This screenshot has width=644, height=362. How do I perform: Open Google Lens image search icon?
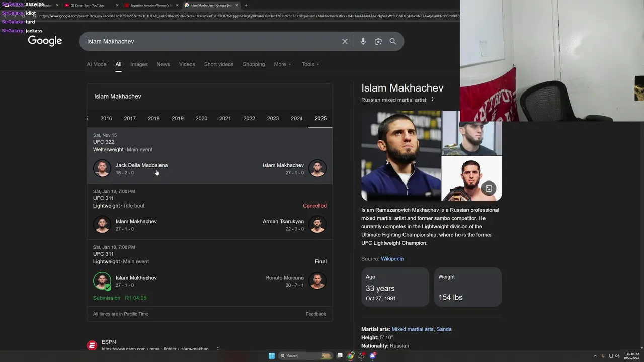click(378, 41)
